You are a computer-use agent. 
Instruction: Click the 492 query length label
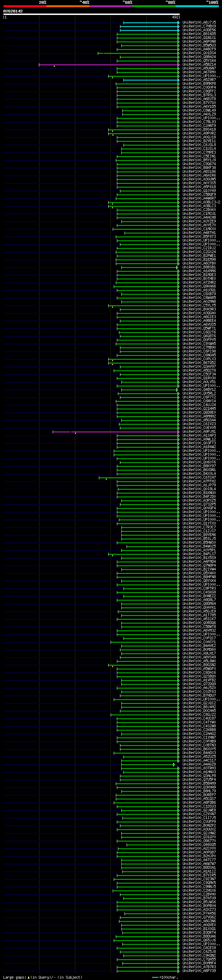(175, 17)
